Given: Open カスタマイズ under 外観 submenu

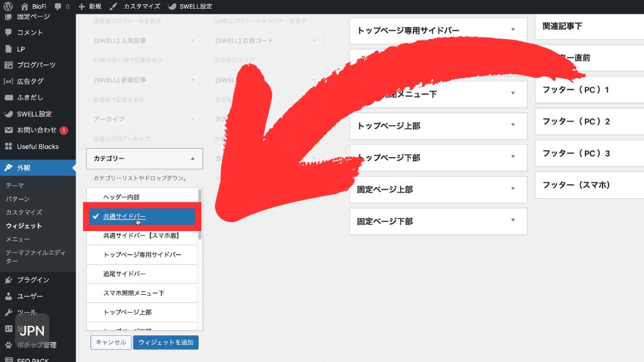Looking at the screenshot, I should pos(24,213).
